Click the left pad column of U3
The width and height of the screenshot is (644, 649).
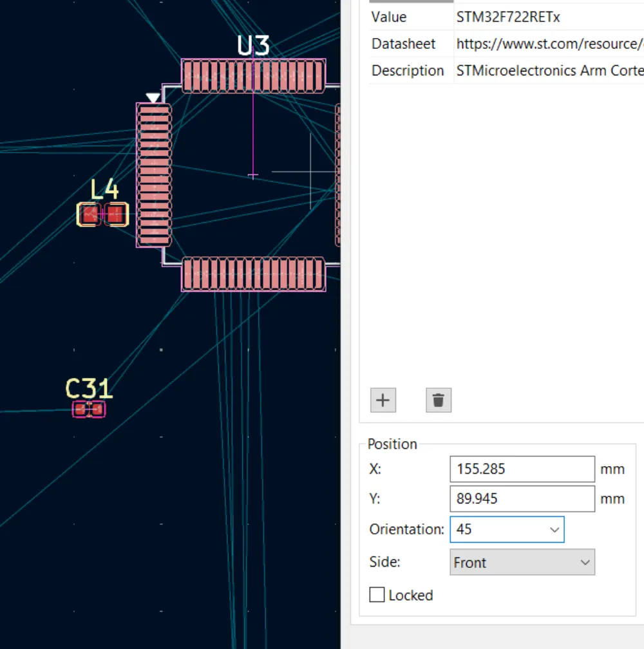pos(154,175)
